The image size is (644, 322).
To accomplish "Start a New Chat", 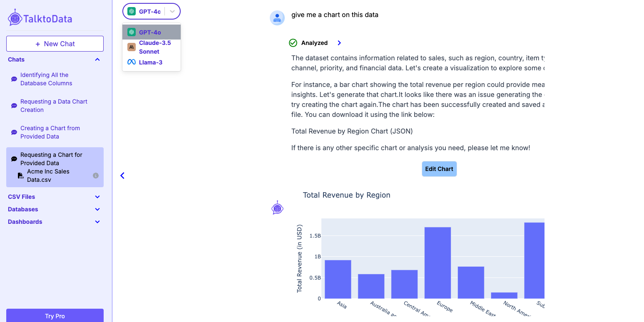I will click(x=55, y=43).
